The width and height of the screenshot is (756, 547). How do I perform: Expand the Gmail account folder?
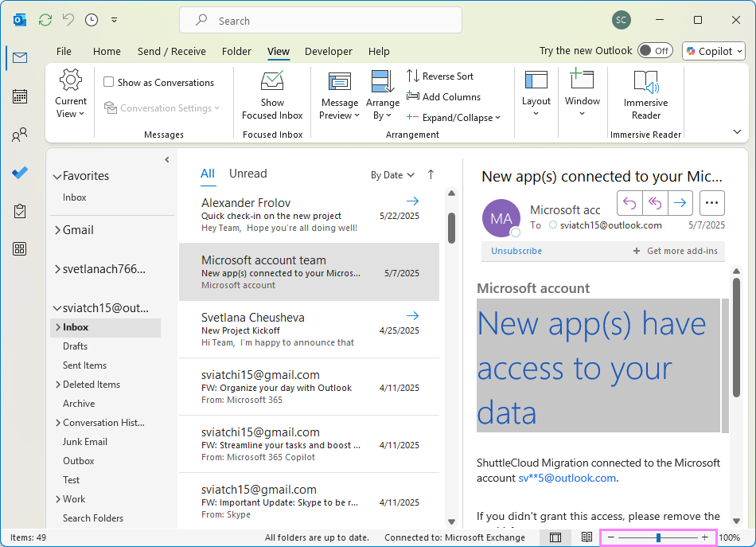pyautogui.click(x=57, y=230)
